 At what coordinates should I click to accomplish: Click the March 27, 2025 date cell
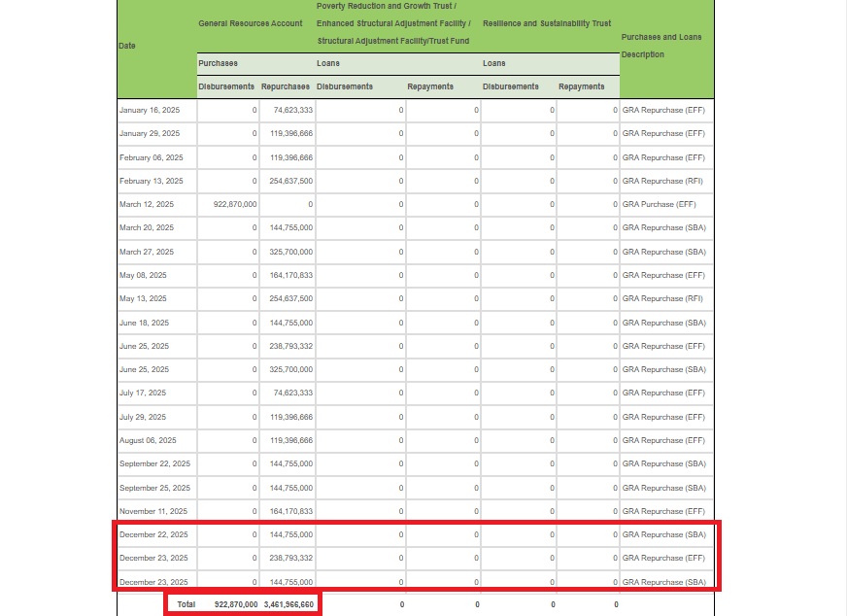pos(146,252)
